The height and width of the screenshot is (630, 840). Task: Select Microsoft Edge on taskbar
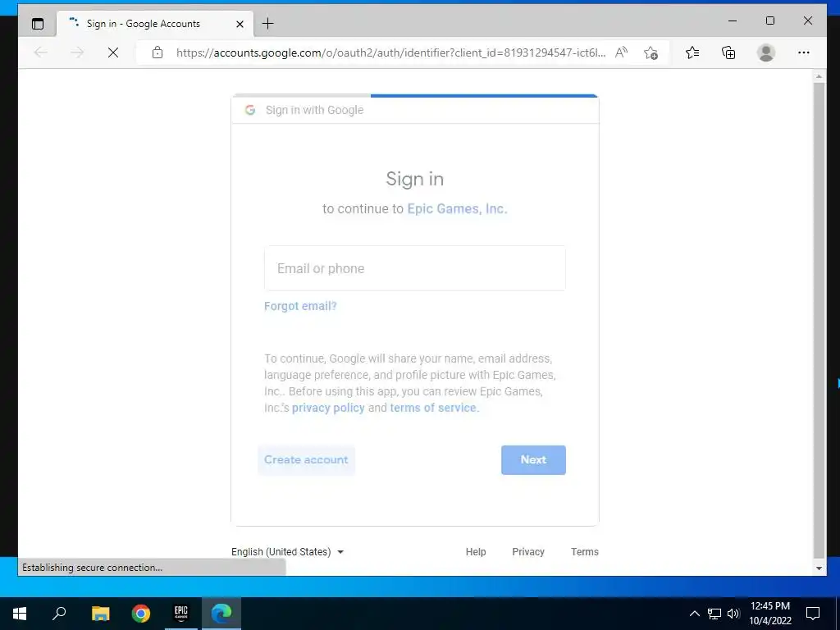click(221, 614)
